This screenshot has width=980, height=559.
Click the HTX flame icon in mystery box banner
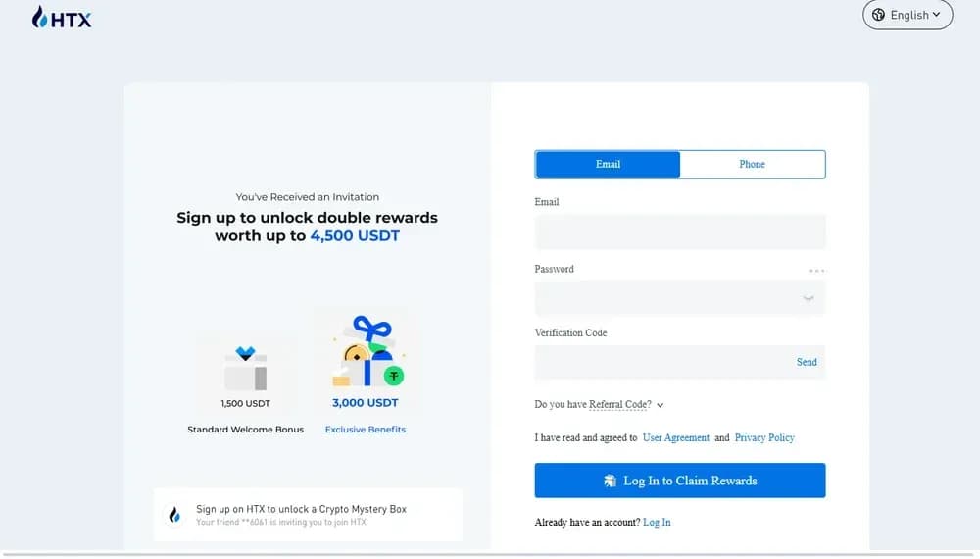point(174,515)
